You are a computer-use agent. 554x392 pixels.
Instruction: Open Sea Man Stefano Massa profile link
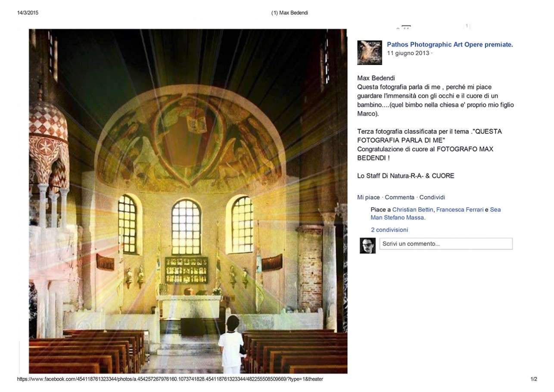[x=436, y=214]
